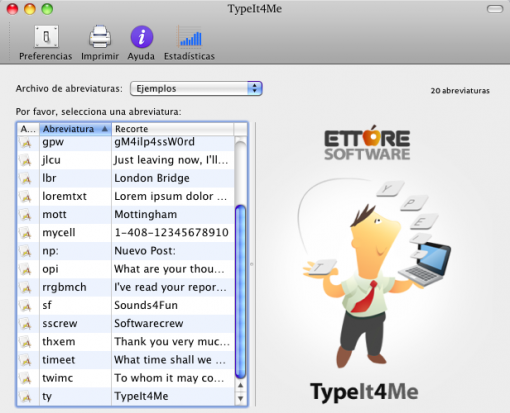
Task: Select the sf abbreviation
Action: point(47,305)
